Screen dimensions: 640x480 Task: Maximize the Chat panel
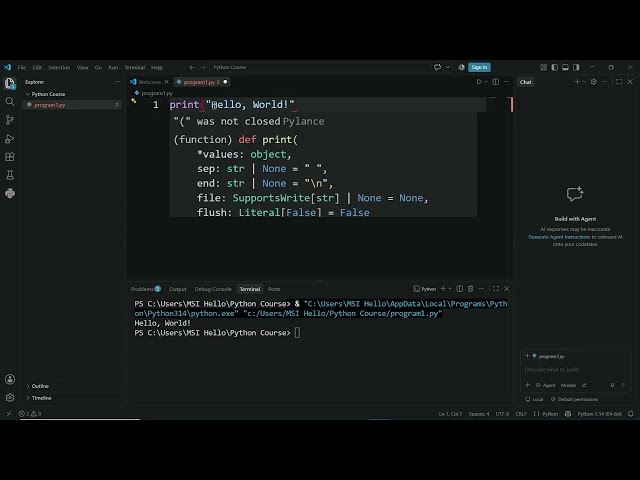click(619, 82)
